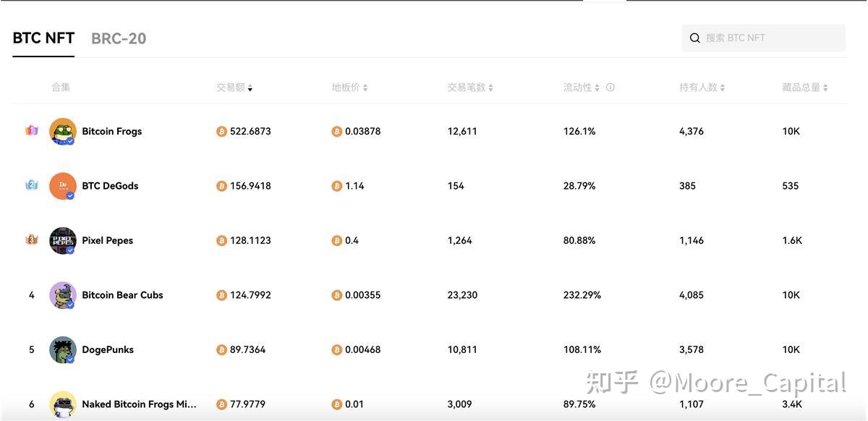
Task: Click the Pixel Pepes collection avatar
Action: [63, 241]
